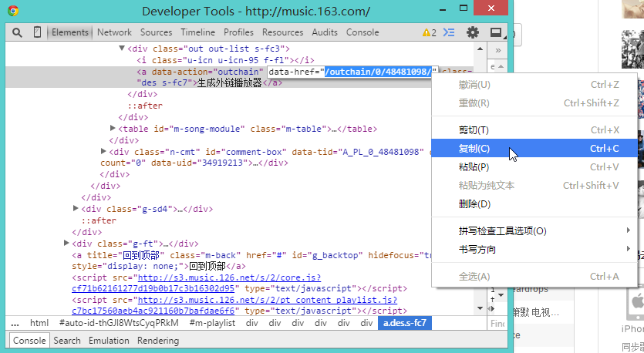This screenshot has height=353, width=644.
Task: Open the Search drawer tab
Action: [67, 340]
